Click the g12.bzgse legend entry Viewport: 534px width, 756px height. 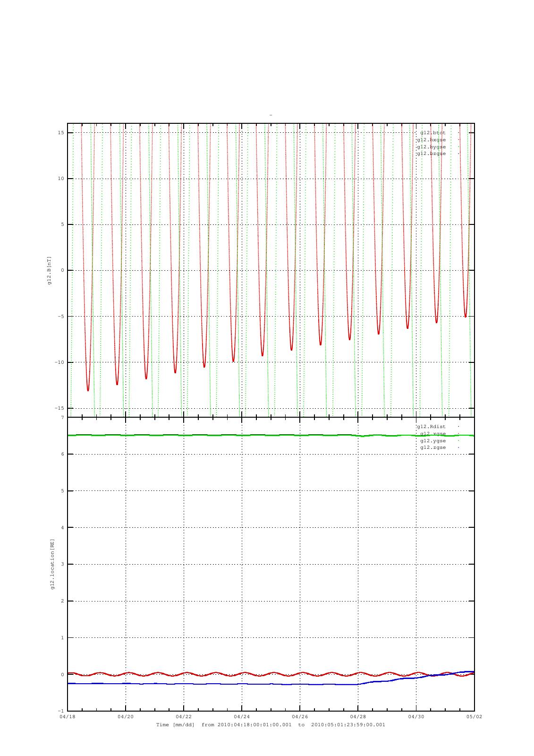point(431,154)
